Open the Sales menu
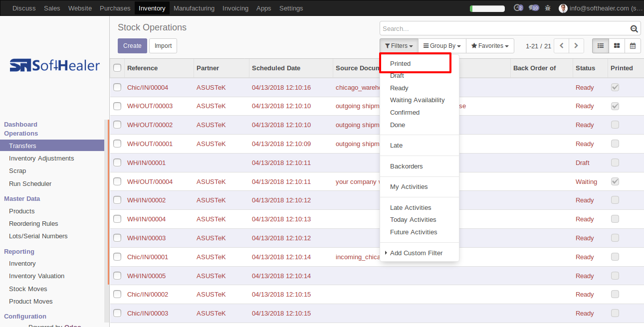Screen dimensions: 644x327 click(52, 8)
